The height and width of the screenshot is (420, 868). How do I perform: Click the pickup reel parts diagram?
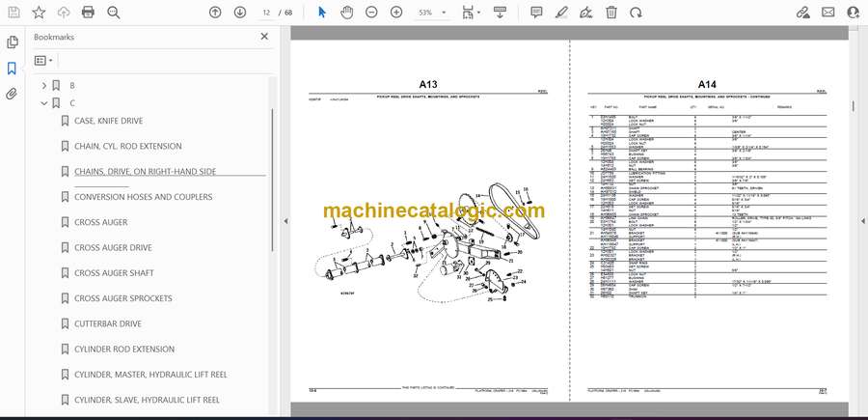pyautogui.click(x=425, y=244)
